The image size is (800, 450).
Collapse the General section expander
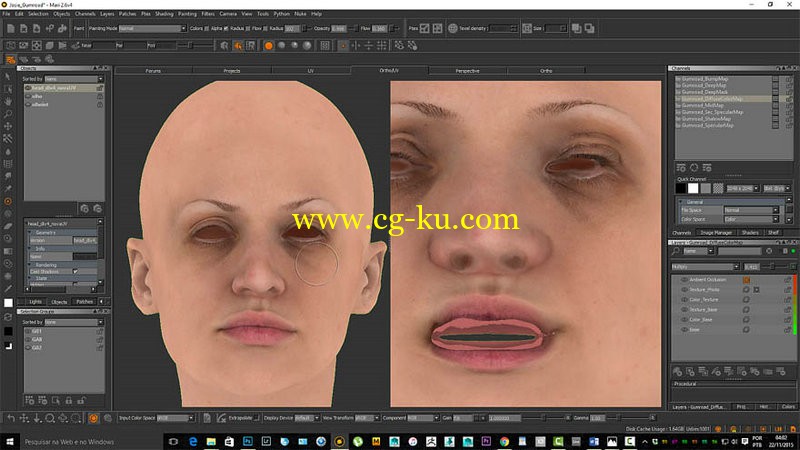pos(681,202)
